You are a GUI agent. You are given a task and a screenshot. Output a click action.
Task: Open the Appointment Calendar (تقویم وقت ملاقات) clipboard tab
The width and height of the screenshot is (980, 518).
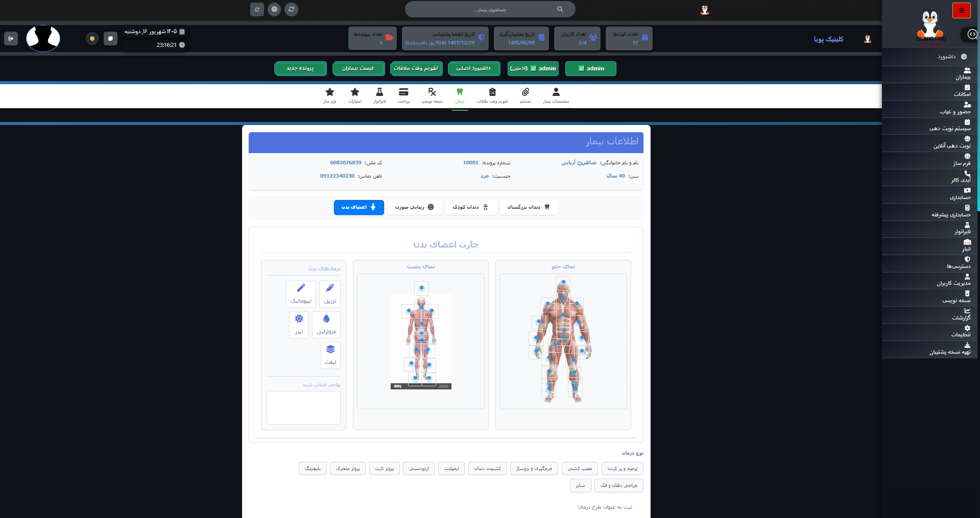492,95
